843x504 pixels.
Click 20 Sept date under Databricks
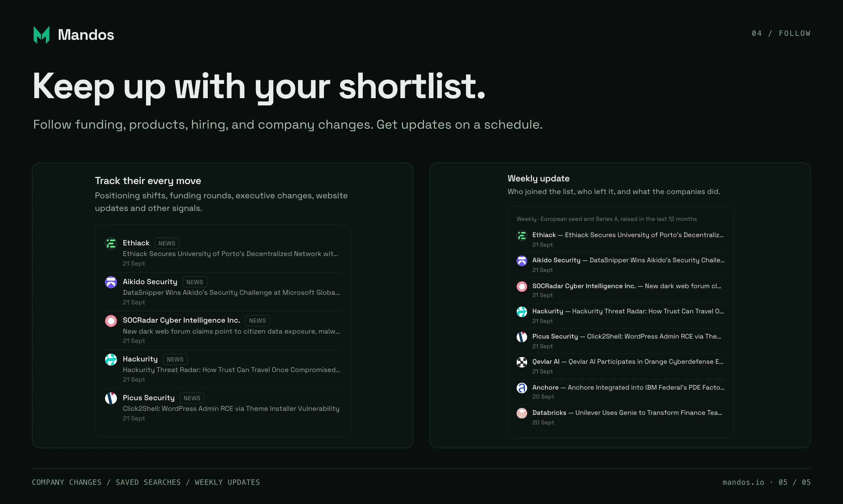pos(543,422)
